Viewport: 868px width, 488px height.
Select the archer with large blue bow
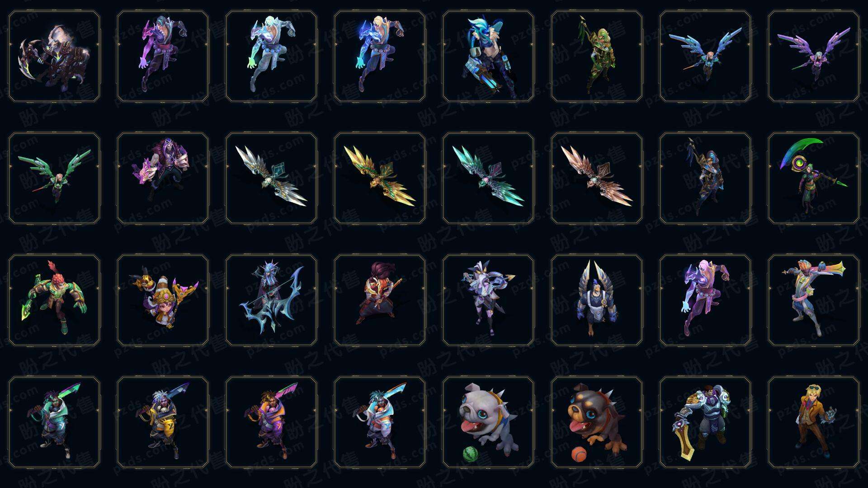pos(271,300)
